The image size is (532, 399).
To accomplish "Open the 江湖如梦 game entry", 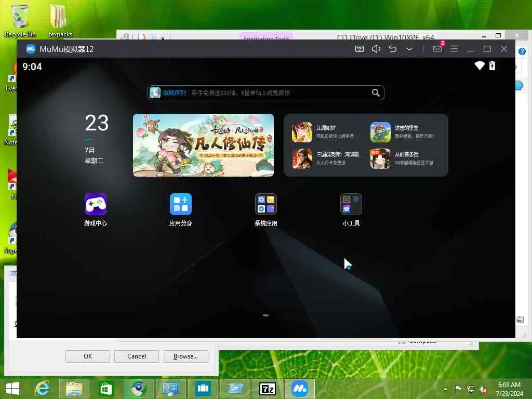I will point(324,132).
